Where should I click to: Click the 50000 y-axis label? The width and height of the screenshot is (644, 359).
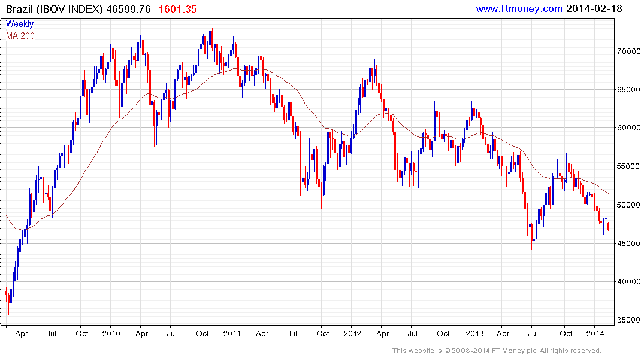coord(628,205)
